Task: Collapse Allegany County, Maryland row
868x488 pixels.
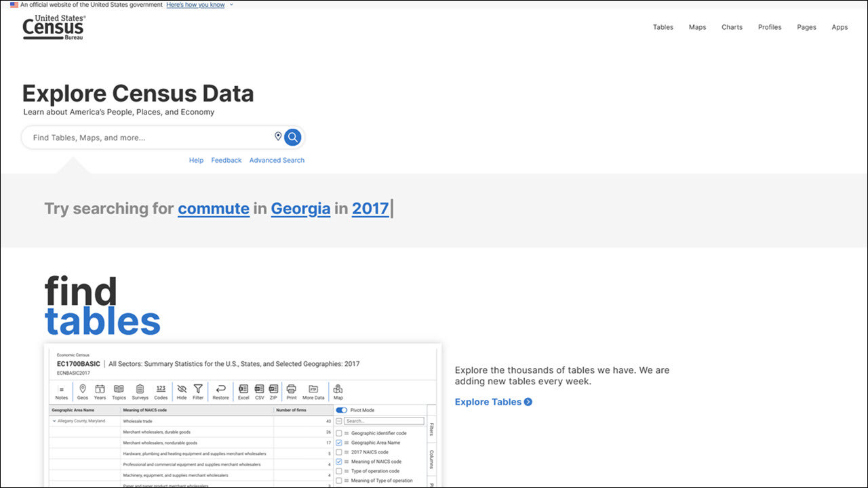Action: 54,421
